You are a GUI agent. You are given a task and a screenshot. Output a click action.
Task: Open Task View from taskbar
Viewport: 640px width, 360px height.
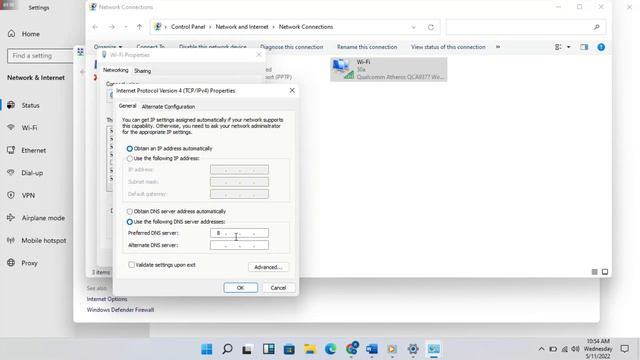tap(247, 349)
